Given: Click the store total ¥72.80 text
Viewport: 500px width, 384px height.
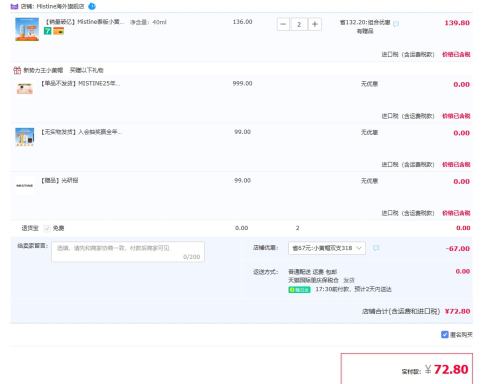Looking at the screenshot, I should point(457,311).
